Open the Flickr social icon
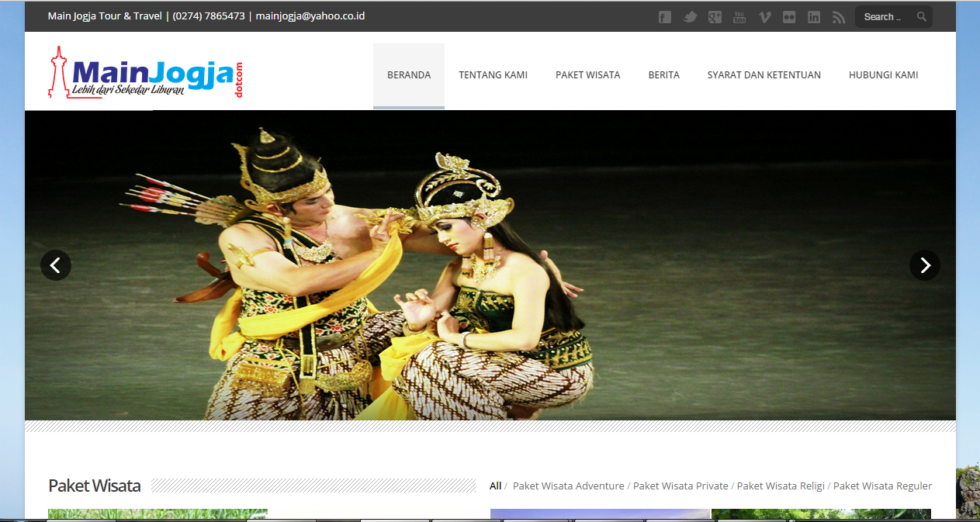Screen dimensions: 980x522 pos(789,17)
